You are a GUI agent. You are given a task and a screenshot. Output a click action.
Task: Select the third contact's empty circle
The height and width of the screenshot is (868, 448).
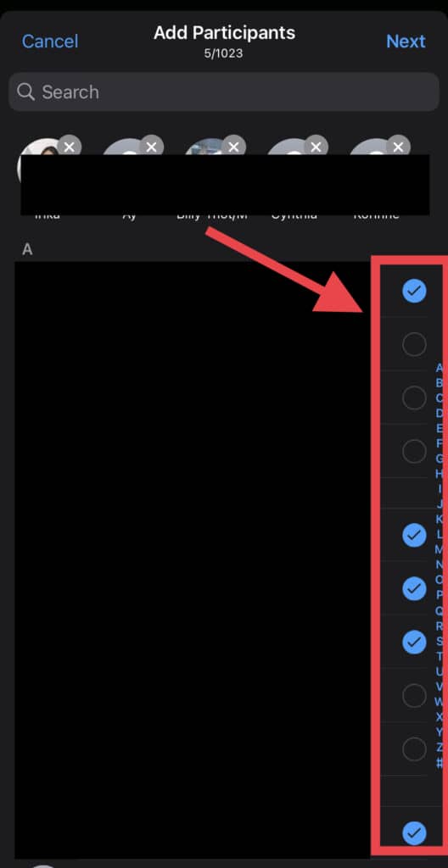coord(414,398)
